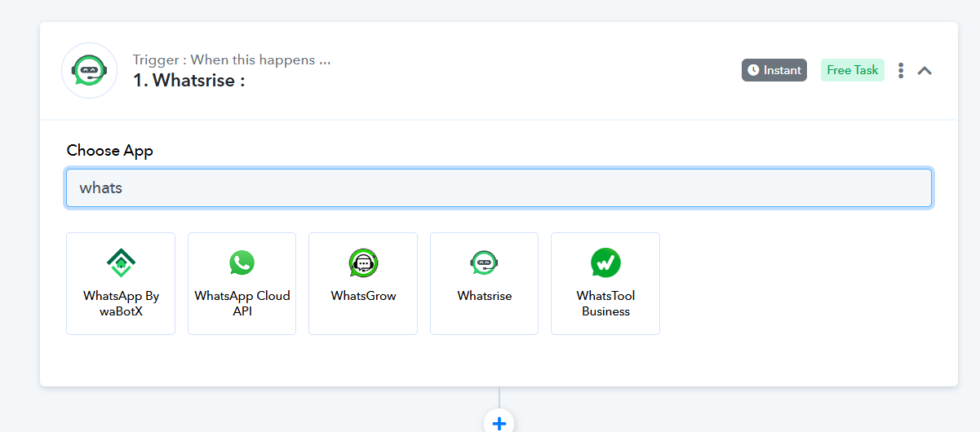The height and width of the screenshot is (432, 980).
Task: Add a new step with plus button
Action: pyautogui.click(x=499, y=422)
